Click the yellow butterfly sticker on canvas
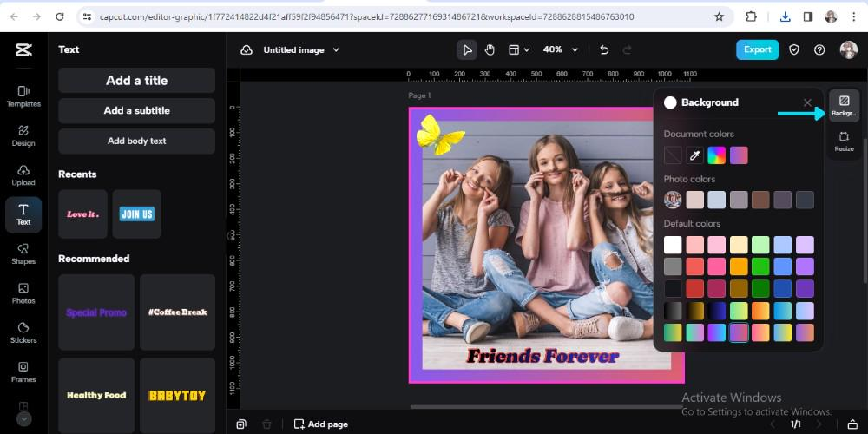 click(x=439, y=135)
